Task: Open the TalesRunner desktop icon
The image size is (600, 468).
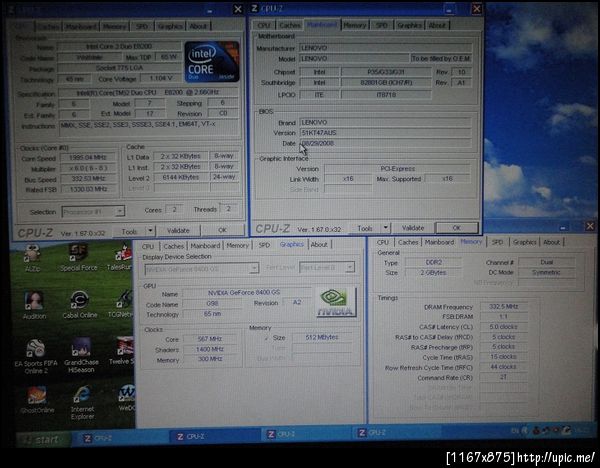Action: coord(122,256)
